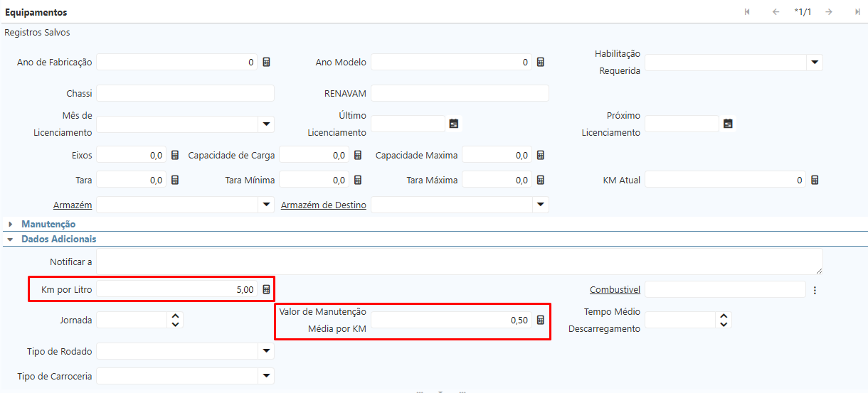Expand the Tipo de Rodado dropdown
Viewport: 868px width, 393px height.
pyautogui.click(x=265, y=351)
